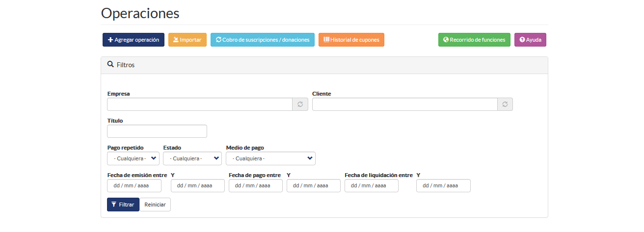The width and height of the screenshot is (644, 232).
Task: Click the refresh icon next to Empresa
Action: coord(300,104)
